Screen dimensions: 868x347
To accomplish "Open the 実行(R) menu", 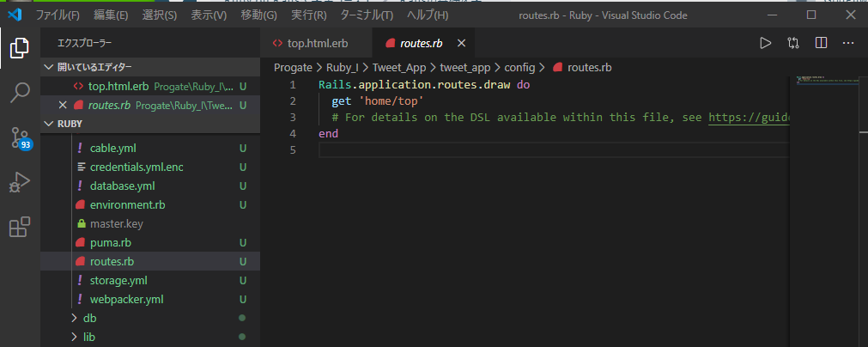I will [309, 15].
